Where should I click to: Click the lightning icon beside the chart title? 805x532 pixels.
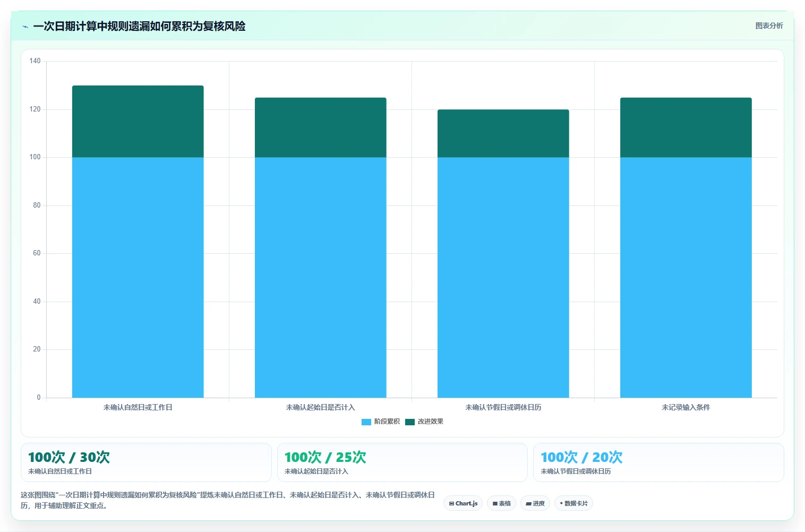pyautogui.click(x=25, y=27)
